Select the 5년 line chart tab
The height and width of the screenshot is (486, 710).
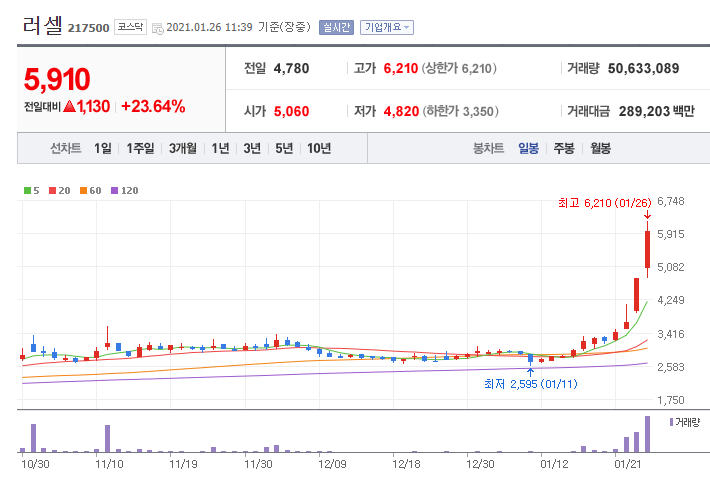click(x=284, y=148)
